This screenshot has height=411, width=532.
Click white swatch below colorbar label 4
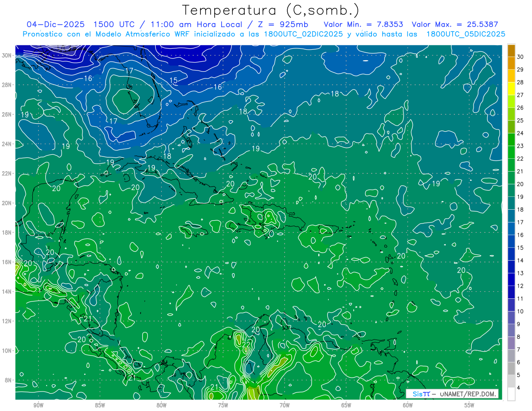511,394
